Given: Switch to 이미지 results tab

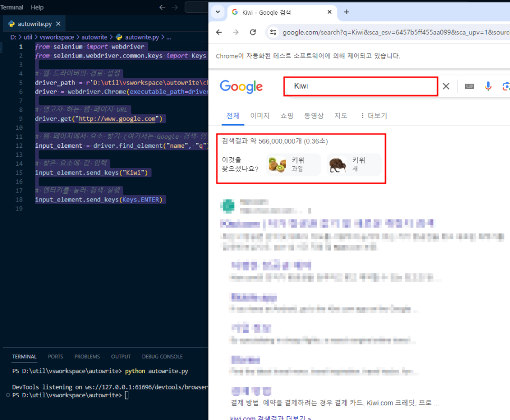Looking at the screenshot, I should coord(260,116).
